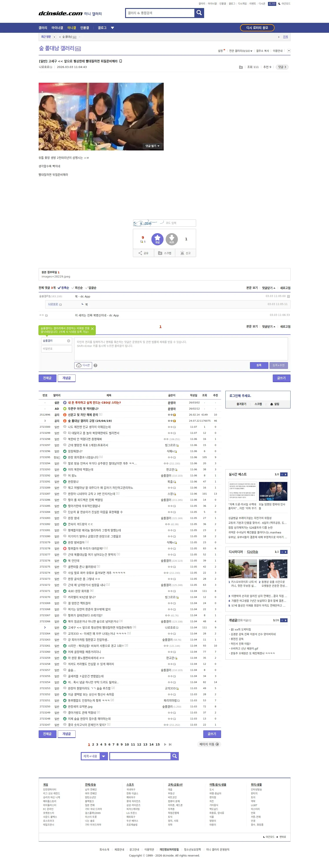Switch to the 디시미디어 tab
The height and width of the screenshot is (868, 329).
coord(236,552)
